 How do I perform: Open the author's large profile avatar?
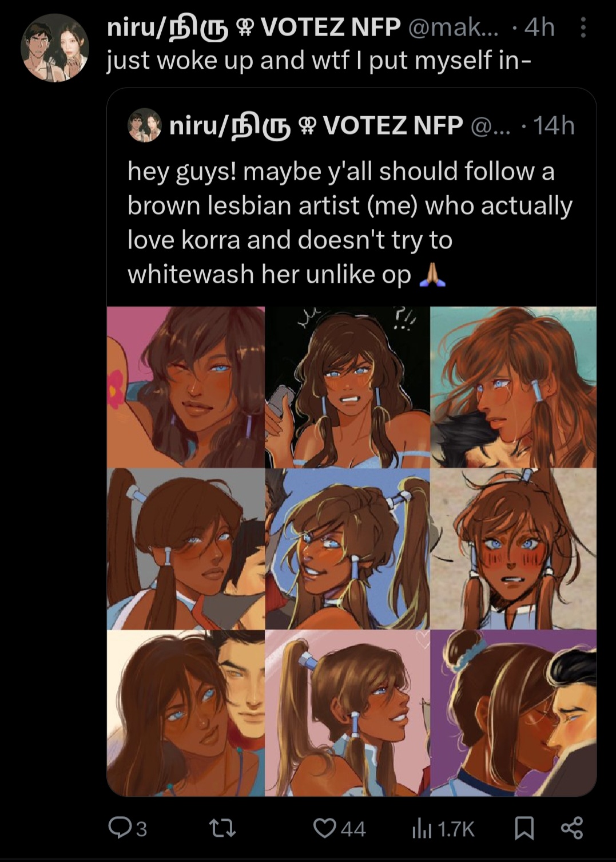(55, 48)
